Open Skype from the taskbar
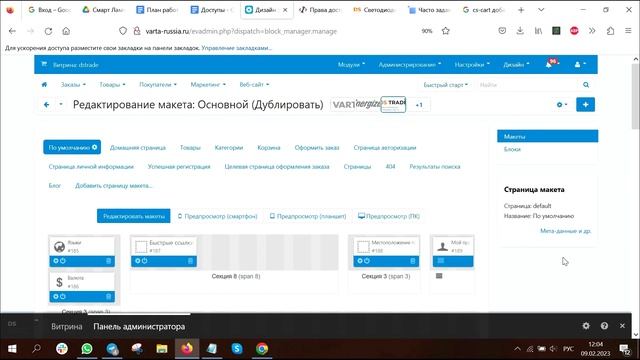The height and width of the screenshot is (360, 640). pyautogui.click(x=237, y=349)
